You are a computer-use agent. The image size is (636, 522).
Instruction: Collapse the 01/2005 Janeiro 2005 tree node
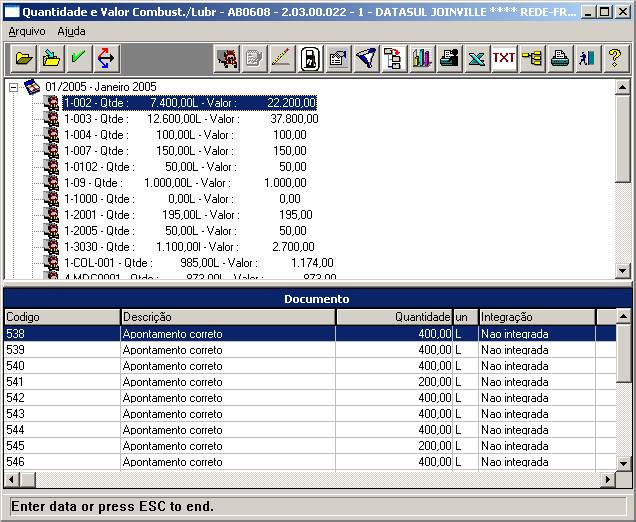tap(14, 87)
